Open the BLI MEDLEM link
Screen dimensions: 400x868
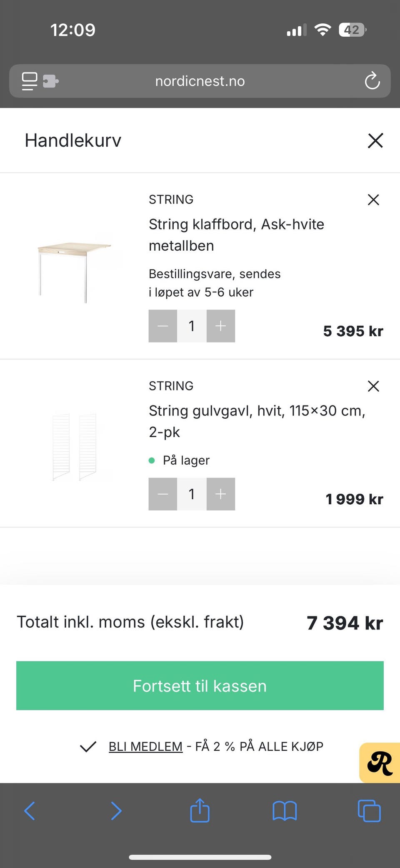click(145, 746)
